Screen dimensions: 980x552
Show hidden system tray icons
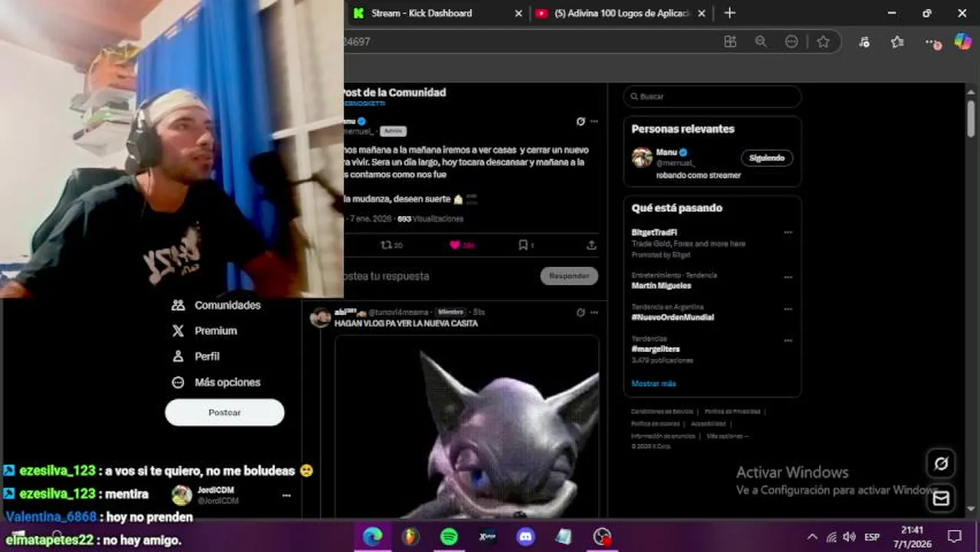coord(812,537)
